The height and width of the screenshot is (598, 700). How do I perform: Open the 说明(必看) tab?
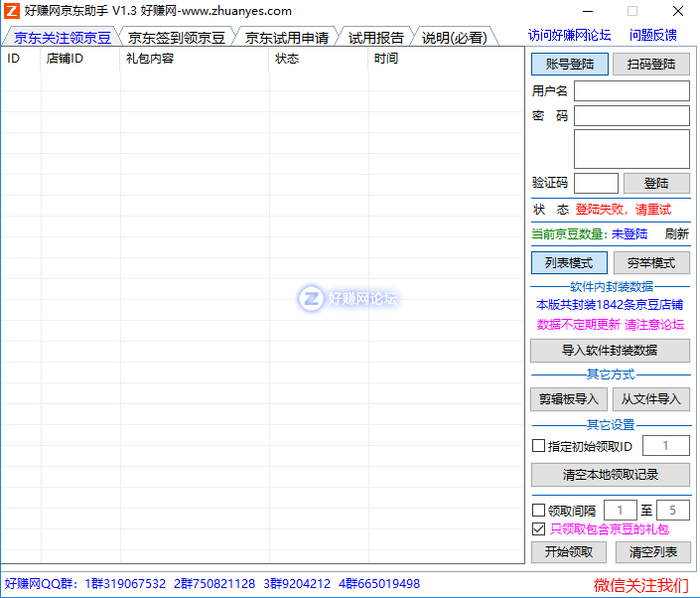(x=454, y=38)
